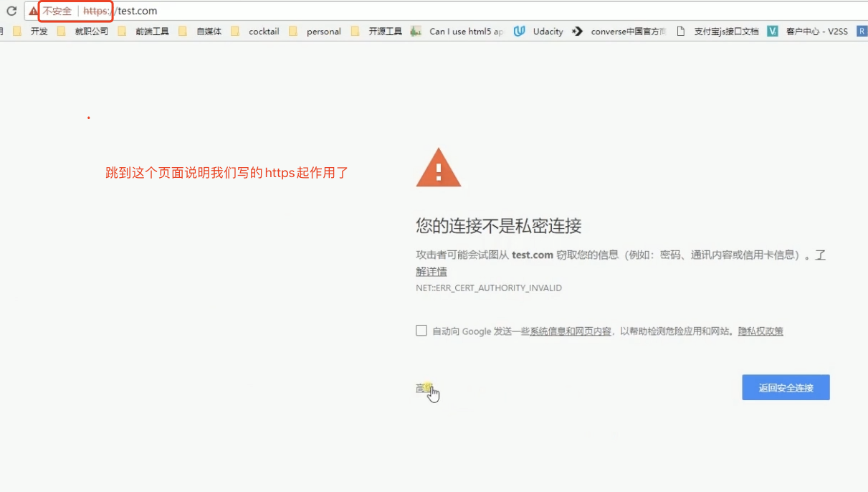Expand the 前端工具 bookmark folder
Image resolution: width=868 pixels, height=492 pixels.
pyautogui.click(x=143, y=32)
